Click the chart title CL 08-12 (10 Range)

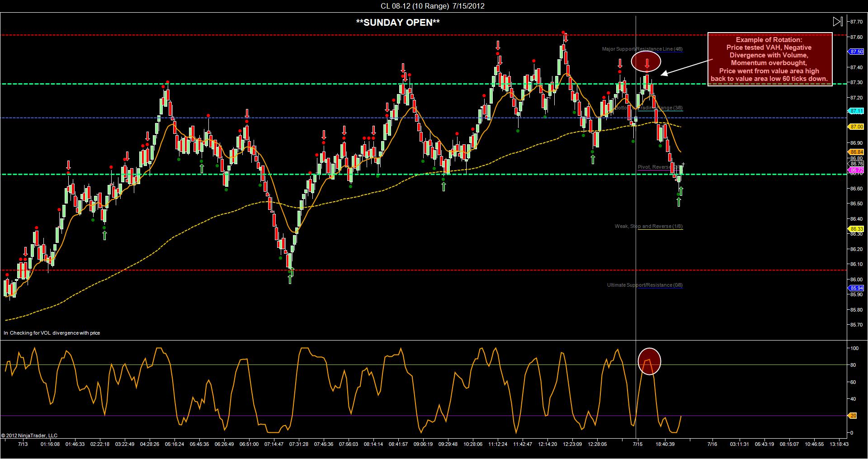(x=414, y=6)
